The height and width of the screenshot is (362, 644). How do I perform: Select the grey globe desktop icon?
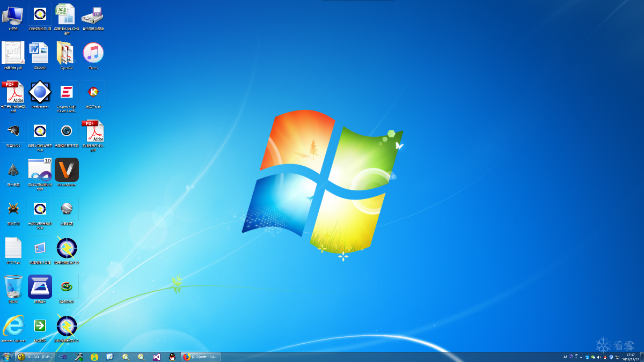[x=67, y=211]
